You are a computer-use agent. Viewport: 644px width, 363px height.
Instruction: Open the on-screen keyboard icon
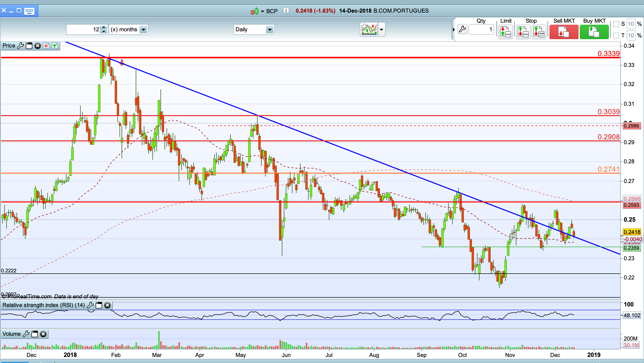[29, 11]
